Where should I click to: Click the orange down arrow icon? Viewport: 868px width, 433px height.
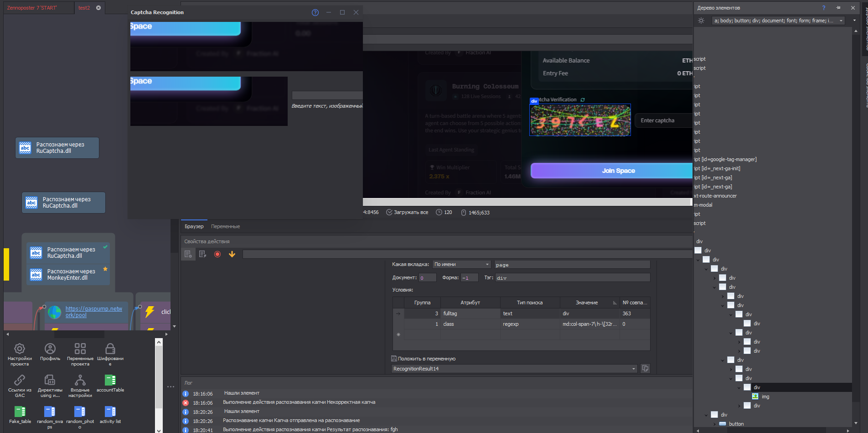[x=232, y=254]
